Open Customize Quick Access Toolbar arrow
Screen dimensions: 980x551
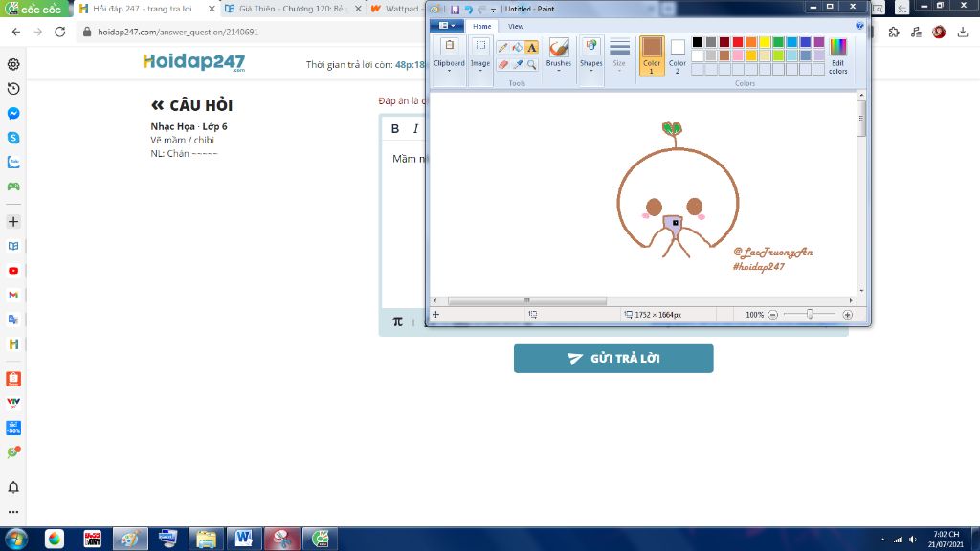(493, 10)
